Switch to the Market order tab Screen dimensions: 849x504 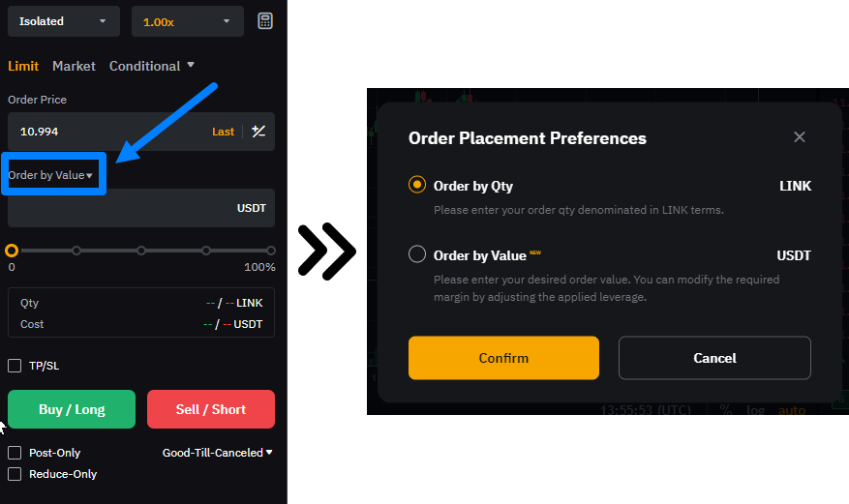[x=74, y=66]
